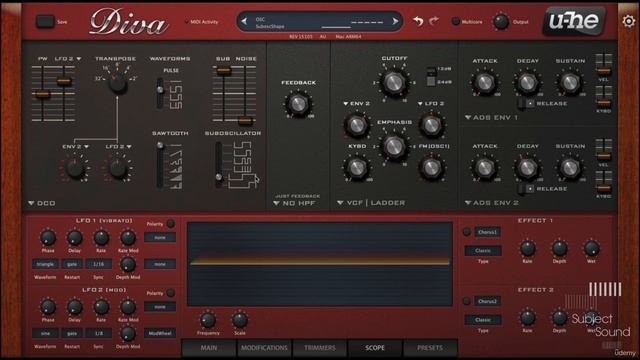Viewport: 640px width, 360px height.
Task: Go to the previous preset arrow
Action: coord(244,21)
